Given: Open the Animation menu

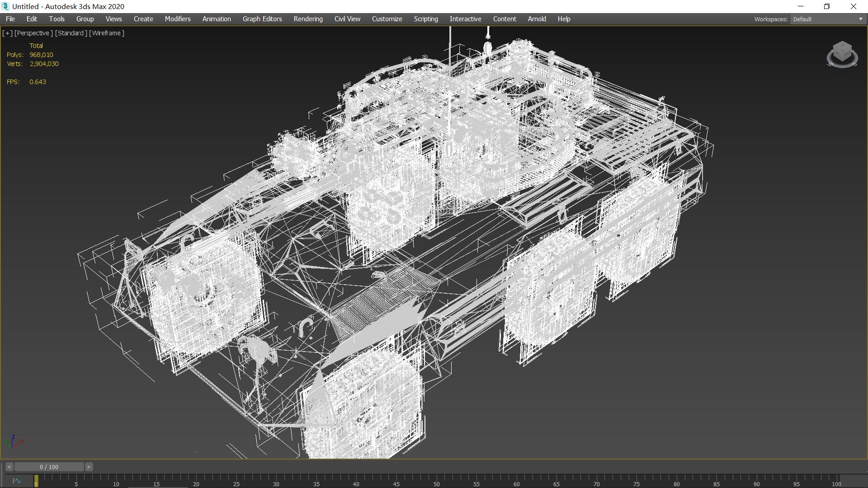Looking at the screenshot, I should tap(217, 19).
